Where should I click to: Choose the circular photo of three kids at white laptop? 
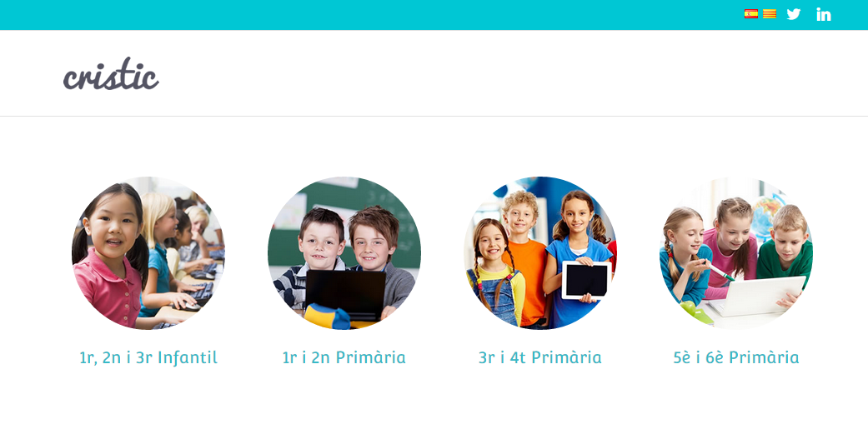click(735, 252)
